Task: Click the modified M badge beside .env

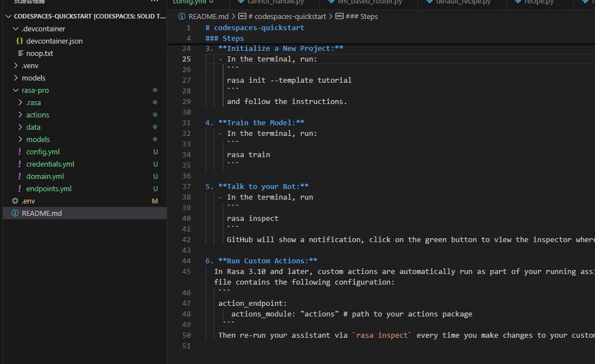Action: click(155, 201)
